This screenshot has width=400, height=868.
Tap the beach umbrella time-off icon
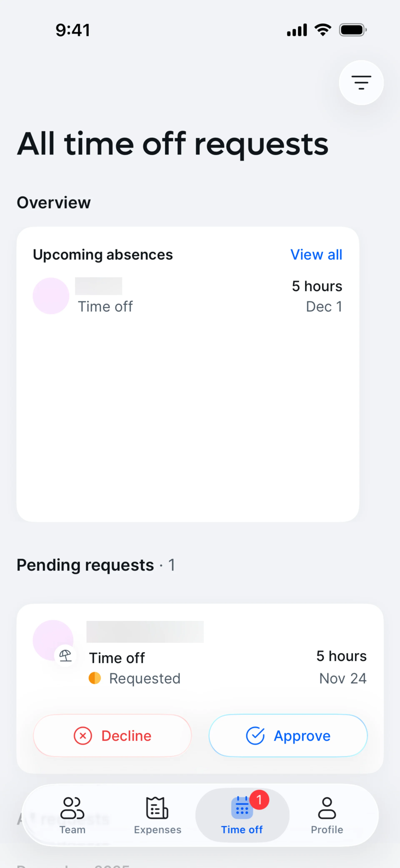point(65,655)
